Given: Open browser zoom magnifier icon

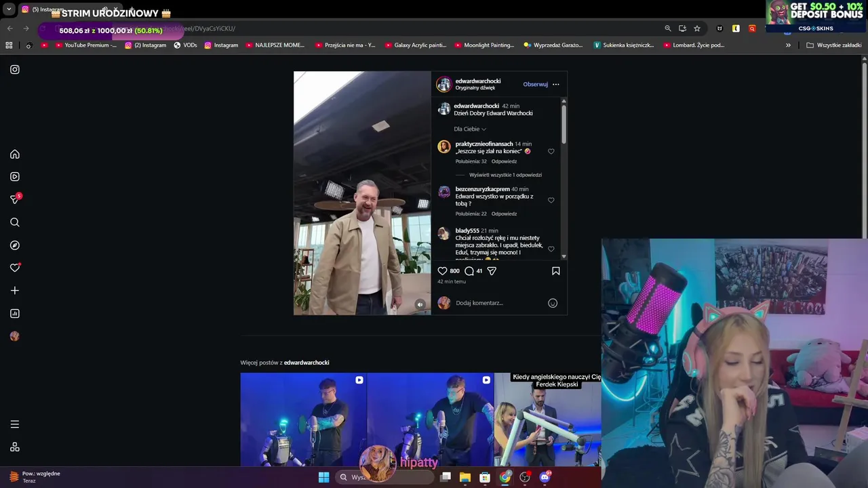Looking at the screenshot, I should pos(668,28).
